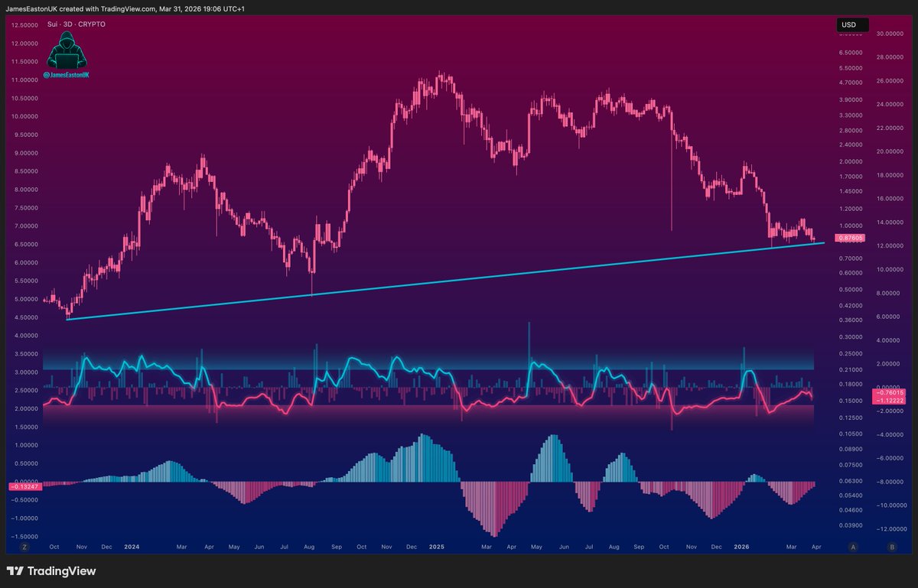The width and height of the screenshot is (918, 588).
Task: Select the 2025 year label on the timeline
Action: coord(437,547)
